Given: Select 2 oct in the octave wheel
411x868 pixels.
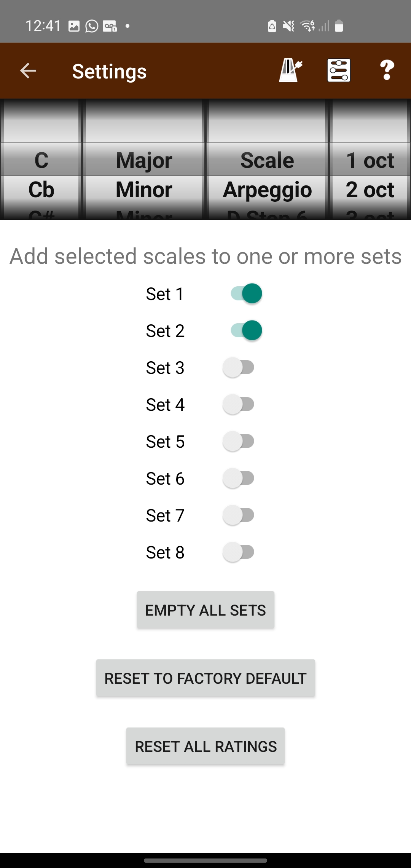Looking at the screenshot, I should click(x=370, y=190).
